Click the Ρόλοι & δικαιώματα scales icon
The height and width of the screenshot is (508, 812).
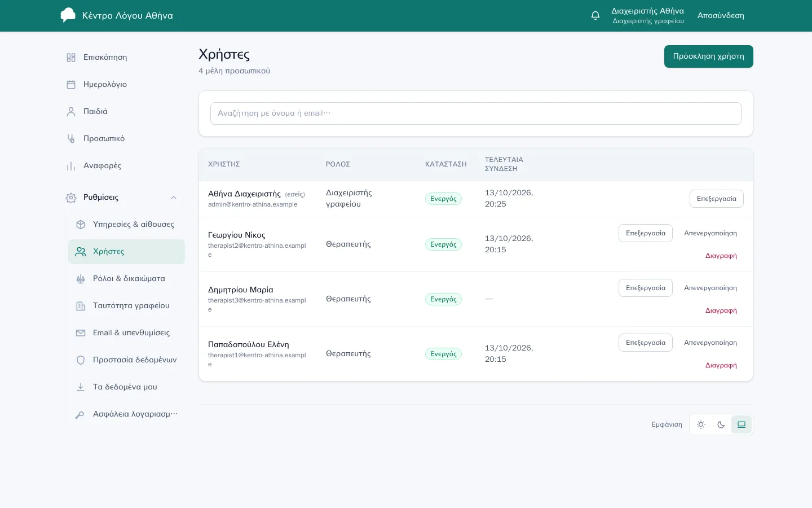tap(81, 279)
